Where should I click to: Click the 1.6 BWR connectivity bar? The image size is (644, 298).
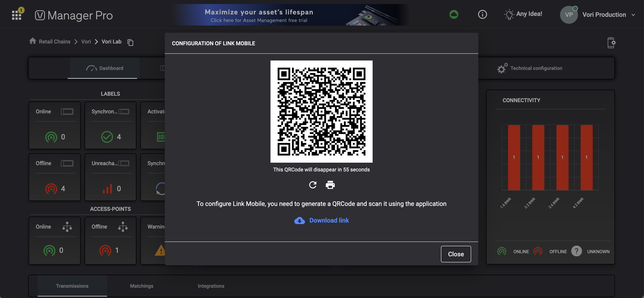click(514, 158)
